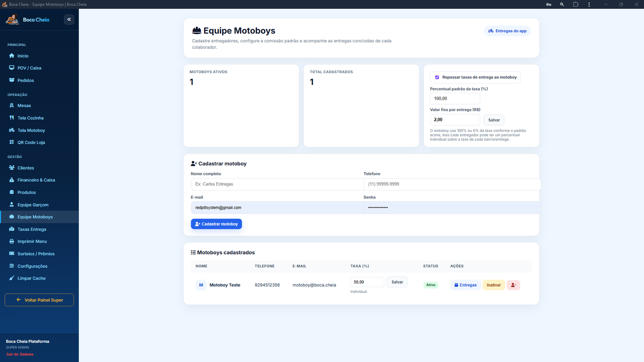The image size is (644, 362).
Task: Click the Taxa (%) field showing 50,00
Action: click(x=367, y=282)
